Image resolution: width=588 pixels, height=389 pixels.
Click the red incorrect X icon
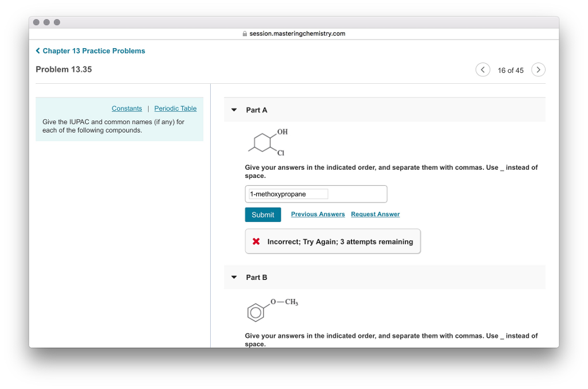pyautogui.click(x=256, y=242)
